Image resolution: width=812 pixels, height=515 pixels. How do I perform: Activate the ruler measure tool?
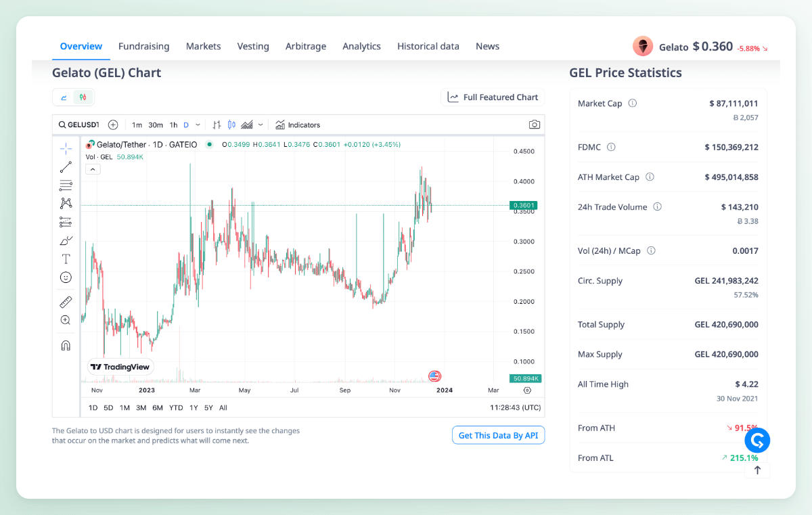66,302
